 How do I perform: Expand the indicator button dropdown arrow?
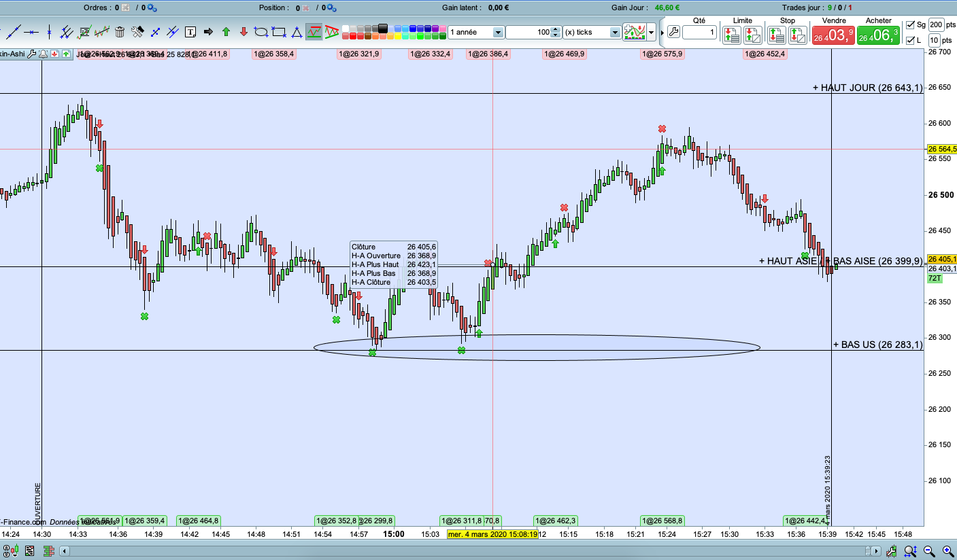652,32
